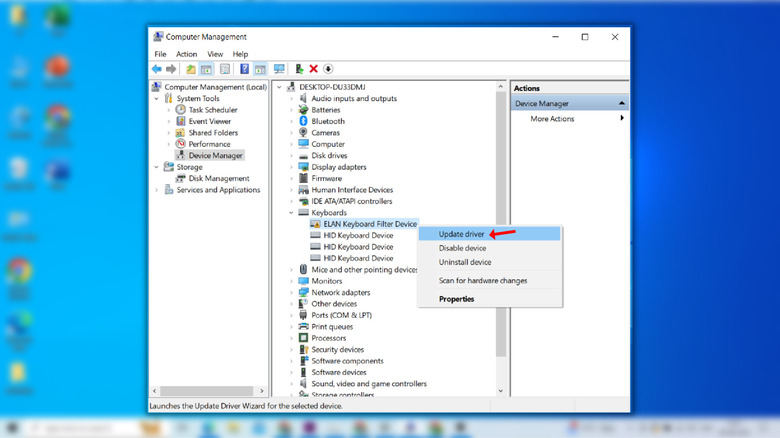Screen dimensions: 780x438
Task: Expand Human Interface Devices
Action: pyautogui.click(x=292, y=190)
